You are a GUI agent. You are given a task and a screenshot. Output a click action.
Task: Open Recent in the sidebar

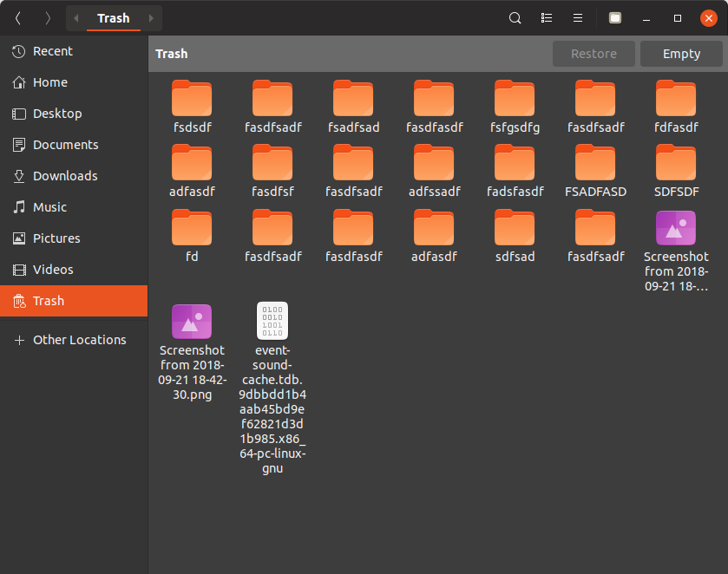tap(74, 51)
